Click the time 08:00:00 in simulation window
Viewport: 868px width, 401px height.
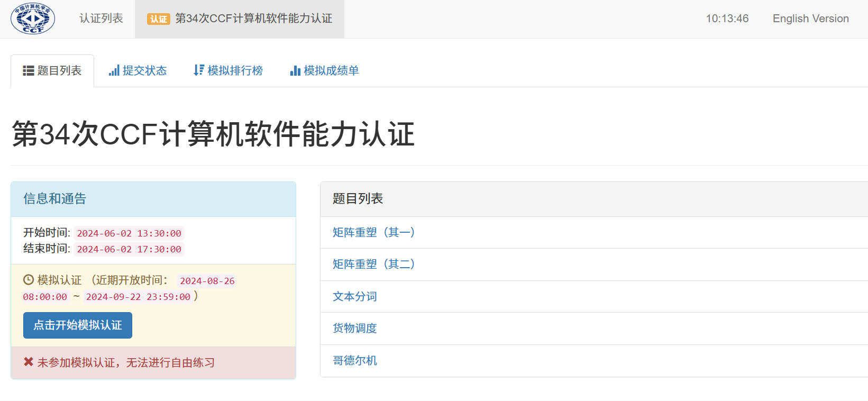pos(45,297)
